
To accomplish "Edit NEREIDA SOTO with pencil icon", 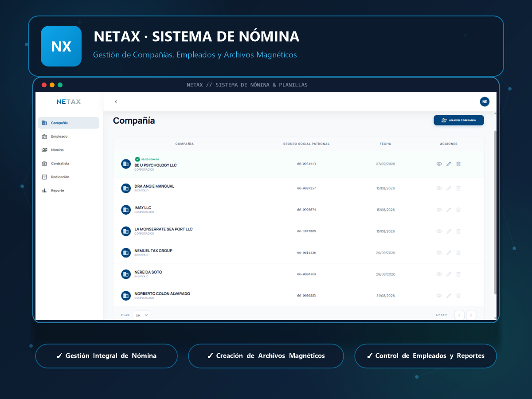I will pos(449,274).
